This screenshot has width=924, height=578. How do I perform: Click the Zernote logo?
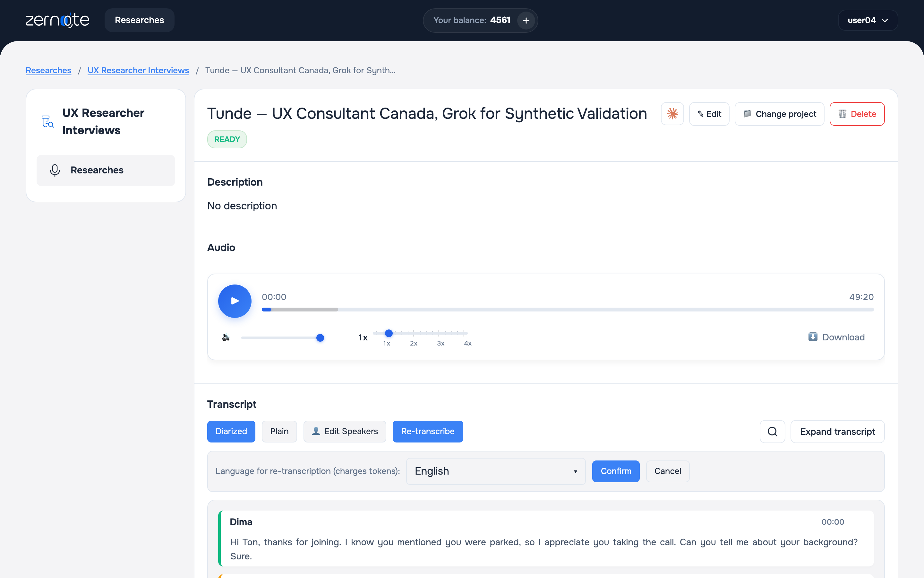[x=57, y=20]
